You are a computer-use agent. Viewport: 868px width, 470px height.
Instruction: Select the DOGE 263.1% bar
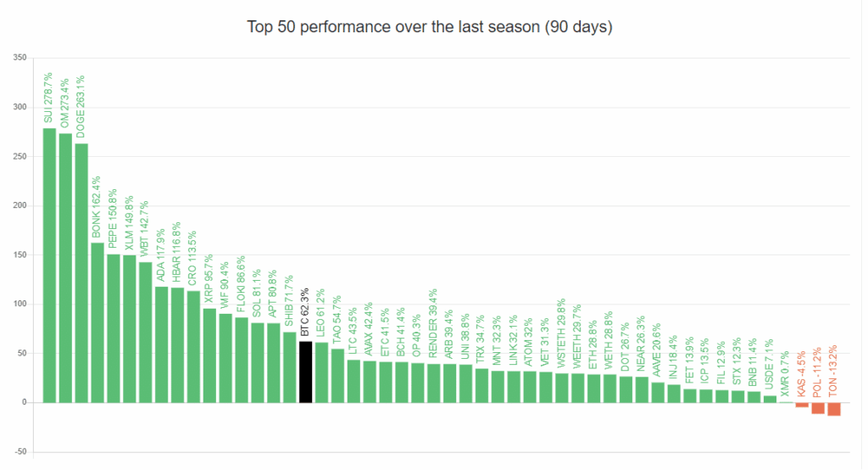tap(81, 272)
